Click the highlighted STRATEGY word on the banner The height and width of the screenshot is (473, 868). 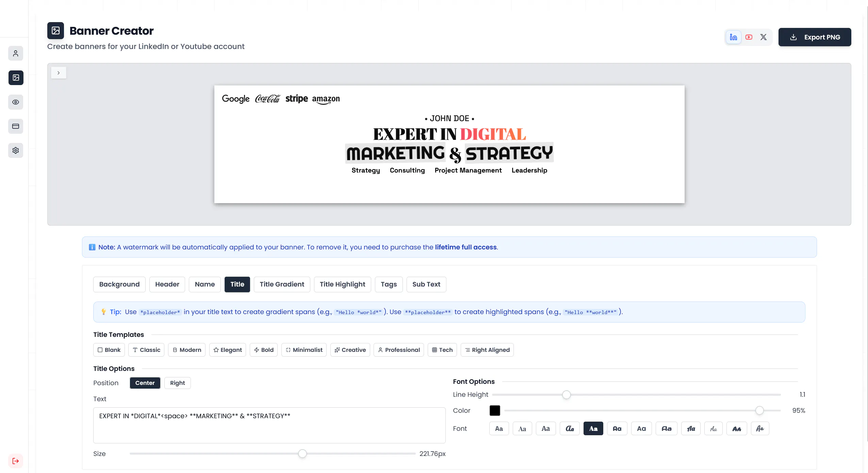click(x=509, y=153)
